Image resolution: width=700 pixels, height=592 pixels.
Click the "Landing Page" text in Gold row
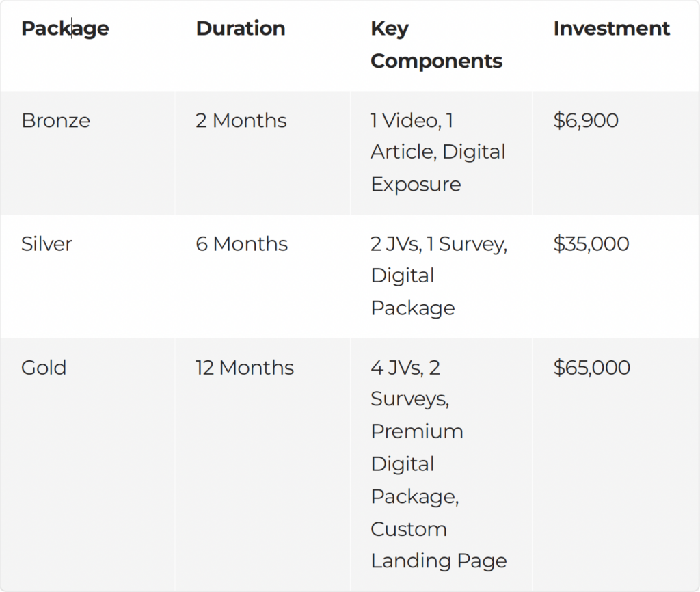coord(439,561)
